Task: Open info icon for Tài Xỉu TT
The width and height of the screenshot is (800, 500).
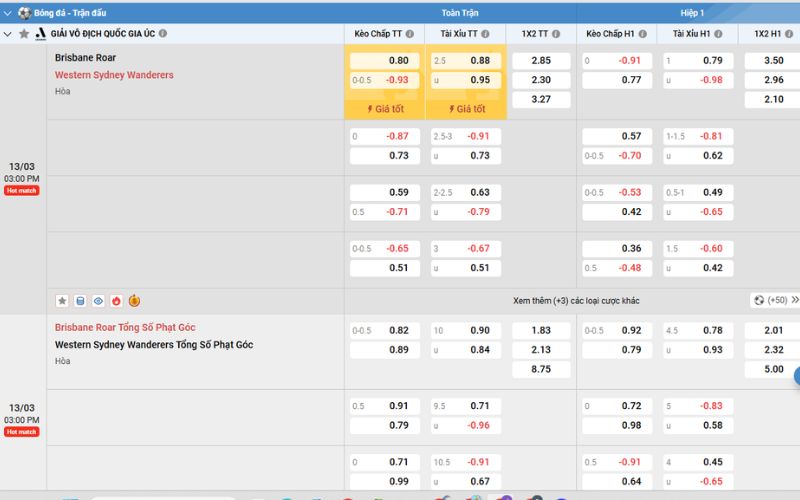Action: tap(485, 34)
